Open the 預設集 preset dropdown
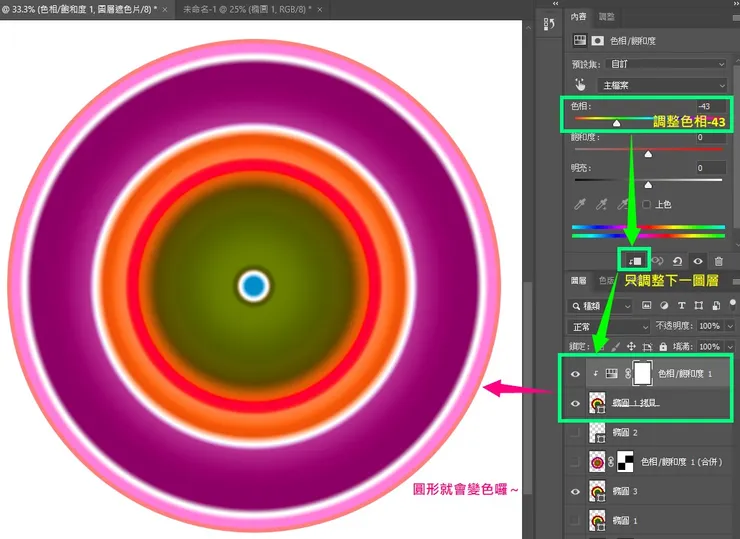The width and height of the screenshot is (740, 539). pyautogui.click(x=661, y=64)
